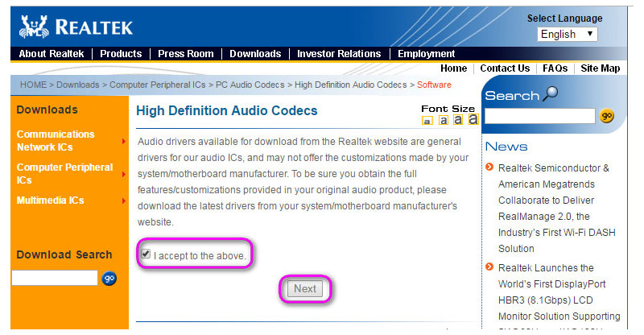Open the Contact Us link

coord(505,68)
